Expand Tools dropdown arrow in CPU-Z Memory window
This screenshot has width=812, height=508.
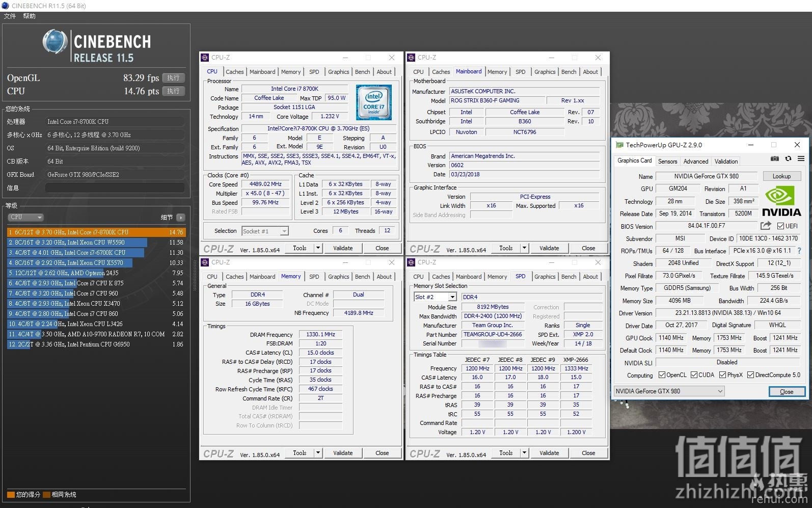click(318, 453)
